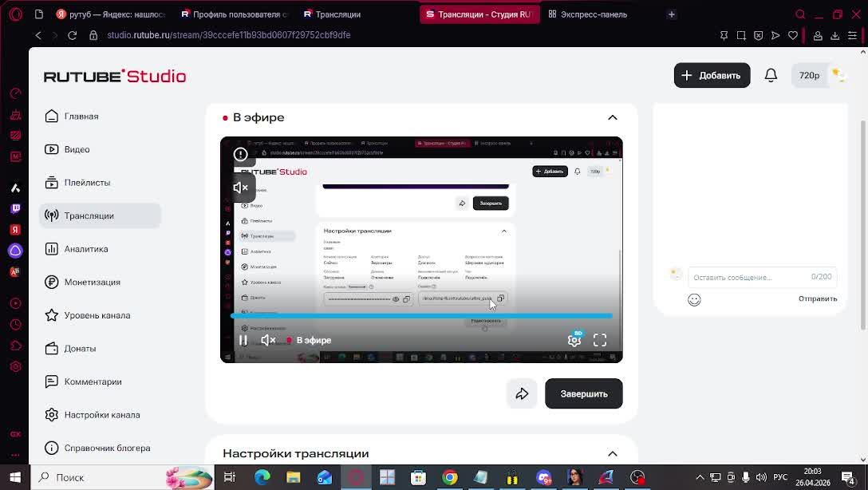Image resolution: width=868 pixels, height=490 pixels.
Task: Click the taskbar clock showing 20:03
Action: coord(813,477)
